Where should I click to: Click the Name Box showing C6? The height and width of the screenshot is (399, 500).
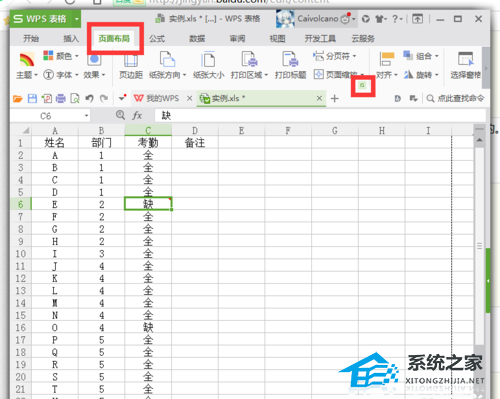coord(50,116)
